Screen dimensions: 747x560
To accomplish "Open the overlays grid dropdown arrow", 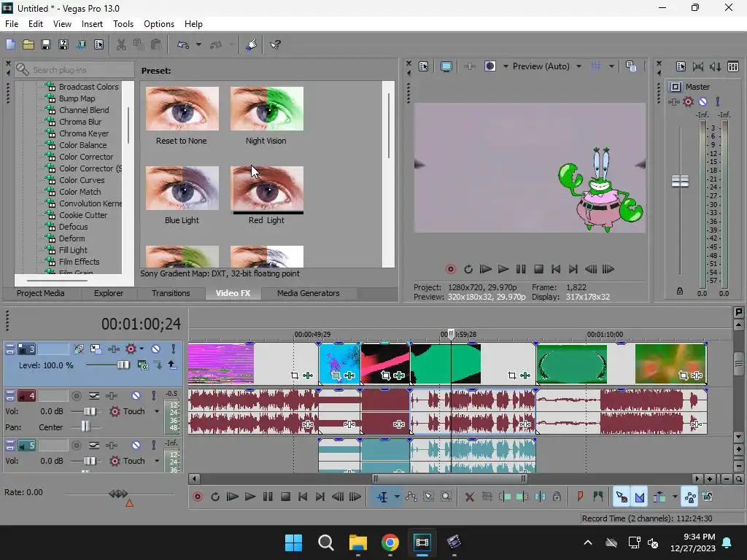I will (x=611, y=66).
